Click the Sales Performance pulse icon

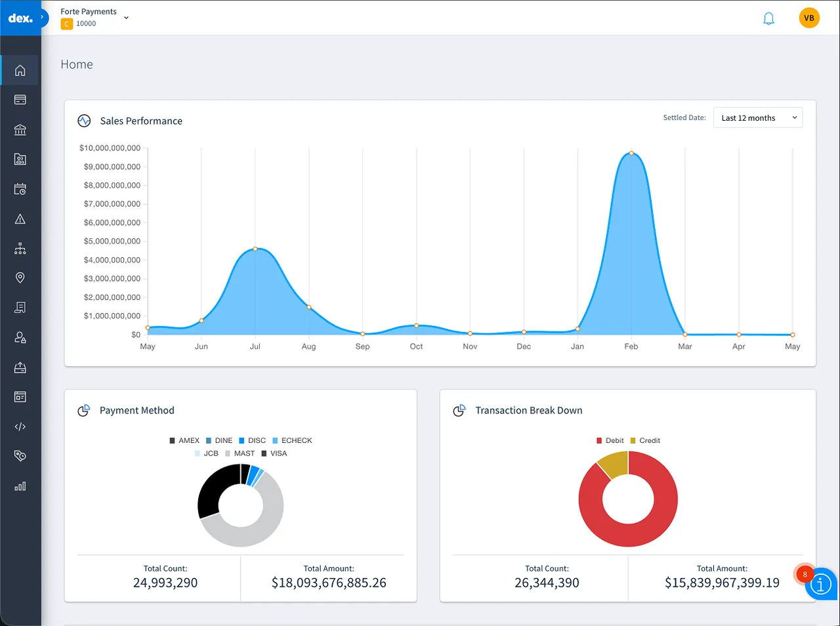(84, 121)
